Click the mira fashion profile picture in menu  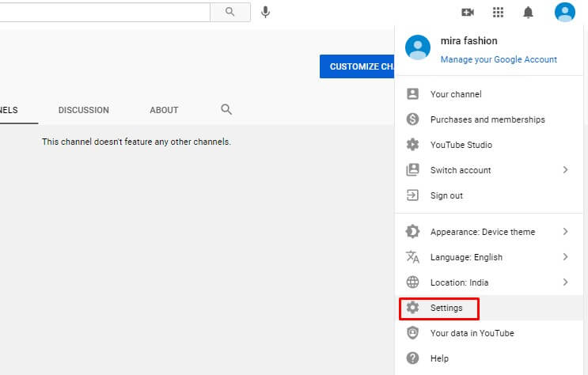[418, 47]
